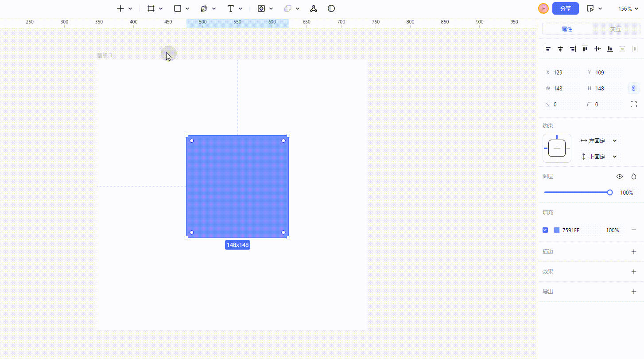Select the text tool
This screenshot has width=644, height=359.
[230, 8]
